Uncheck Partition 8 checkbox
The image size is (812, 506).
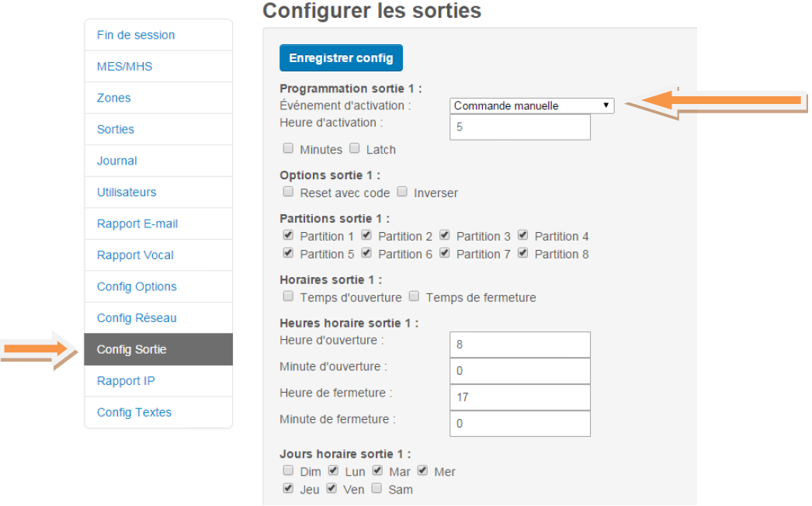click(x=523, y=253)
